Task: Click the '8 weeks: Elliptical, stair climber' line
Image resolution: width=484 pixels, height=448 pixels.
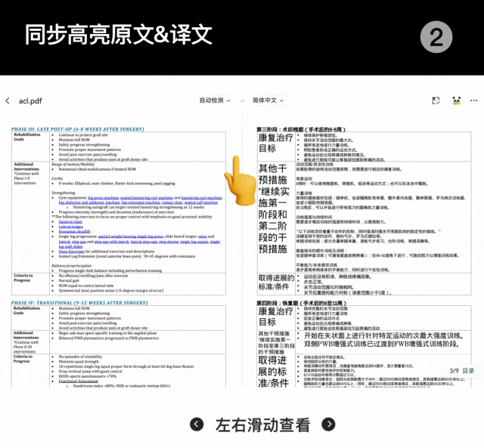Action: click(117, 184)
